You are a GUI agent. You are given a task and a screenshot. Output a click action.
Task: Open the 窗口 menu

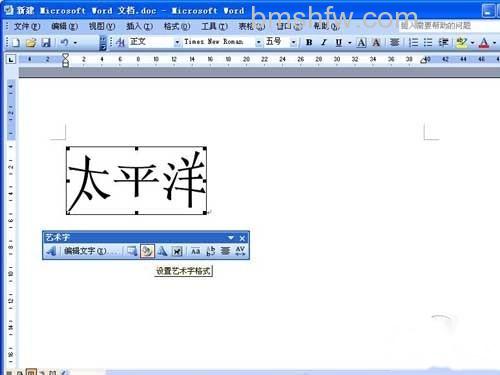pyautogui.click(x=289, y=26)
